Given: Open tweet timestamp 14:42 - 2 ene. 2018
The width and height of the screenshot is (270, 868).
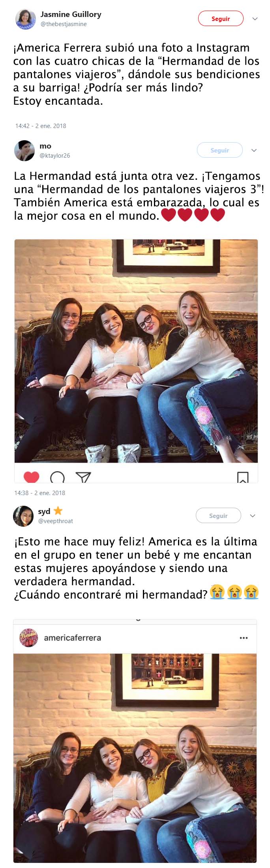Looking at the screenshot, I should pyautogui.click(x=41, y=126).
